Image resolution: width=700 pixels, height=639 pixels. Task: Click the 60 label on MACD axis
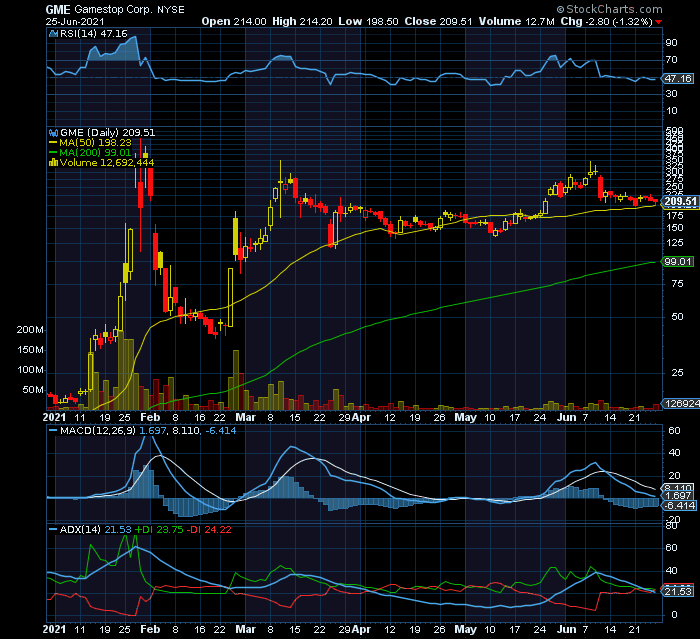pyautogui.click(x=674, y=431)
